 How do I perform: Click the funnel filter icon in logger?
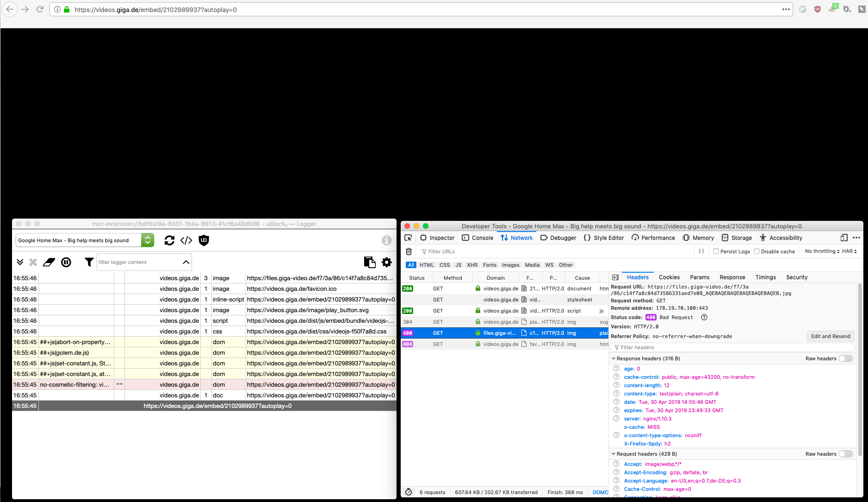click(x=89, y=262)
